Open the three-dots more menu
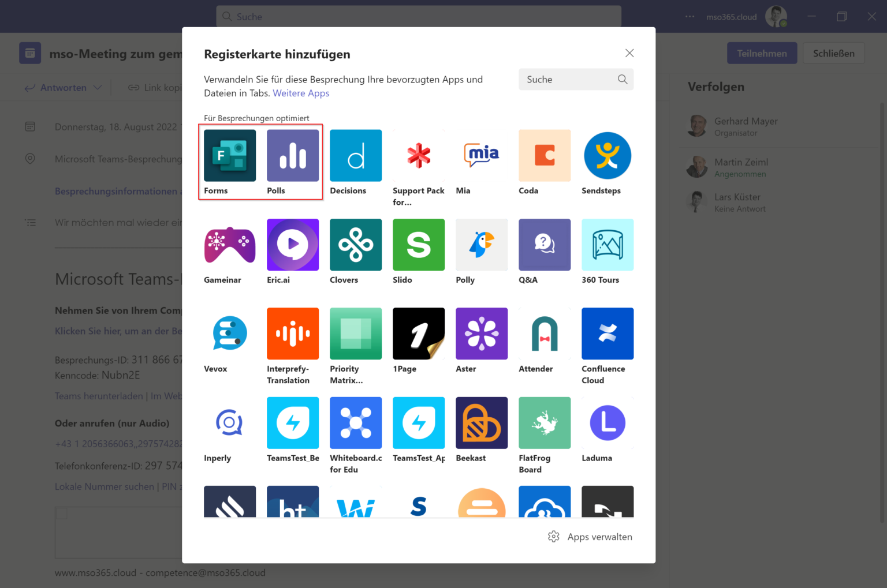Viewport: 887px width, 588px height. pyautogui.click(x=690, y=17)
